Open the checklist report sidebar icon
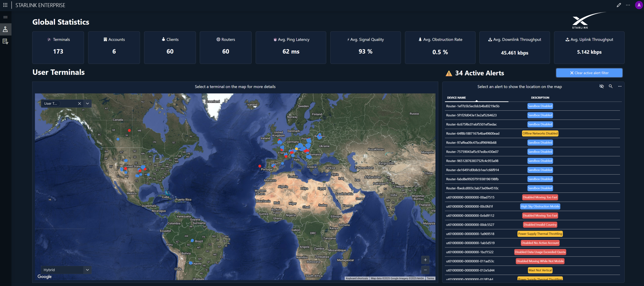 (5, 41)
